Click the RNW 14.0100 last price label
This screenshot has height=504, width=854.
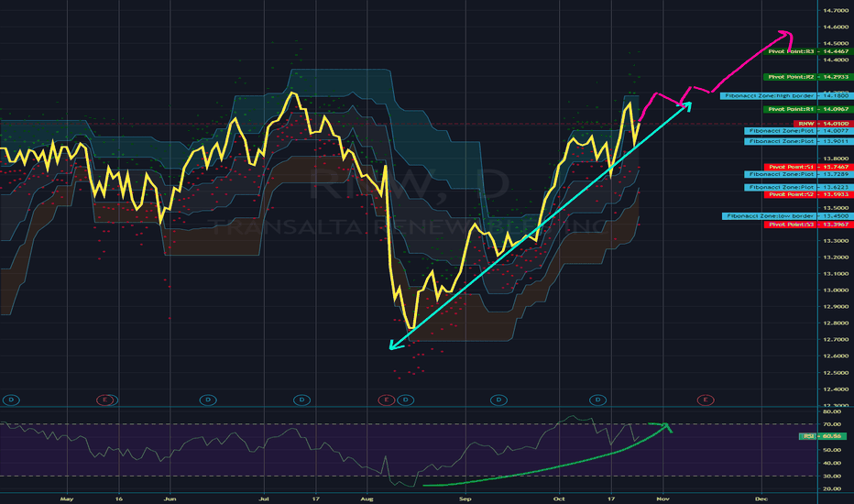coord(823,124)
